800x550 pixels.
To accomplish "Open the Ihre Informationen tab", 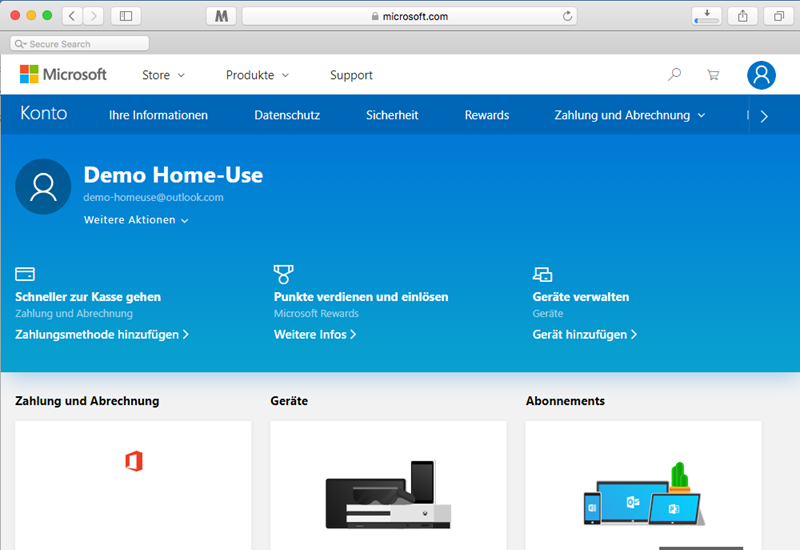I will [x=158, y=115].
